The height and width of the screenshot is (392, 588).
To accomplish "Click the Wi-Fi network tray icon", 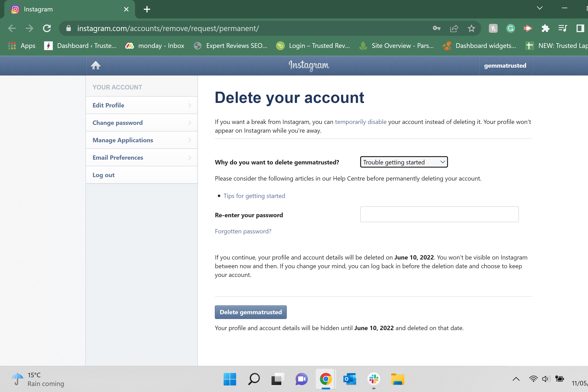I will [533, 379].
